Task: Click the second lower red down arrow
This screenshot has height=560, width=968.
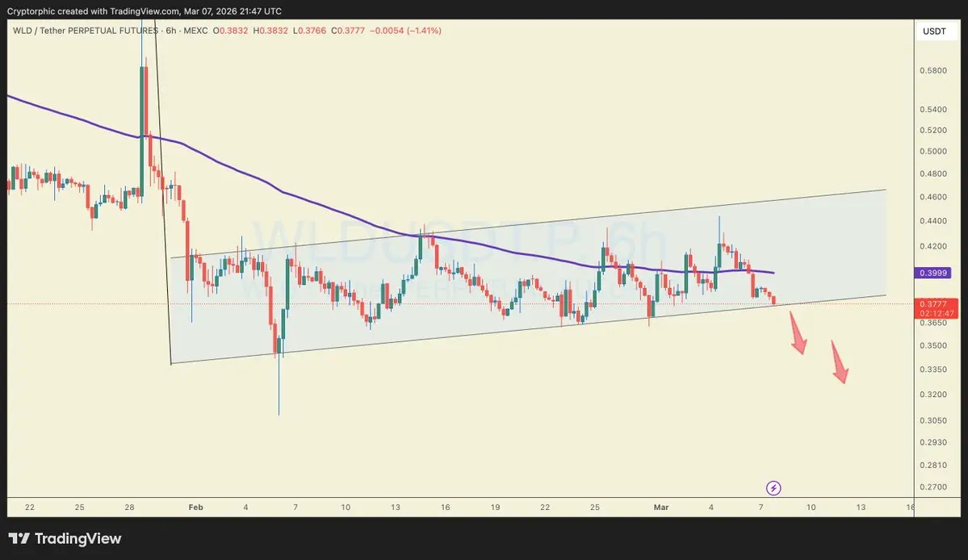Action: [839, 362]
